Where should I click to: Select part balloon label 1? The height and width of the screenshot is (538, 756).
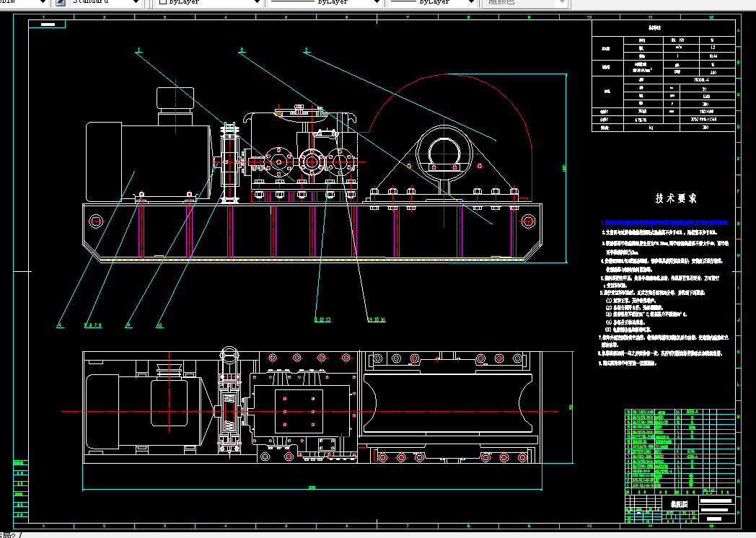139,50
